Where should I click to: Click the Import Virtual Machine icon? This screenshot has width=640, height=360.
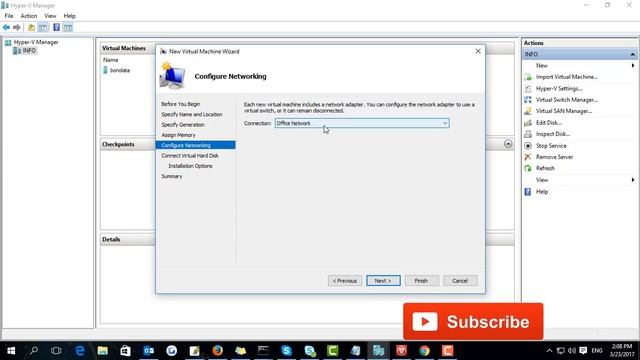click(528, 77)
